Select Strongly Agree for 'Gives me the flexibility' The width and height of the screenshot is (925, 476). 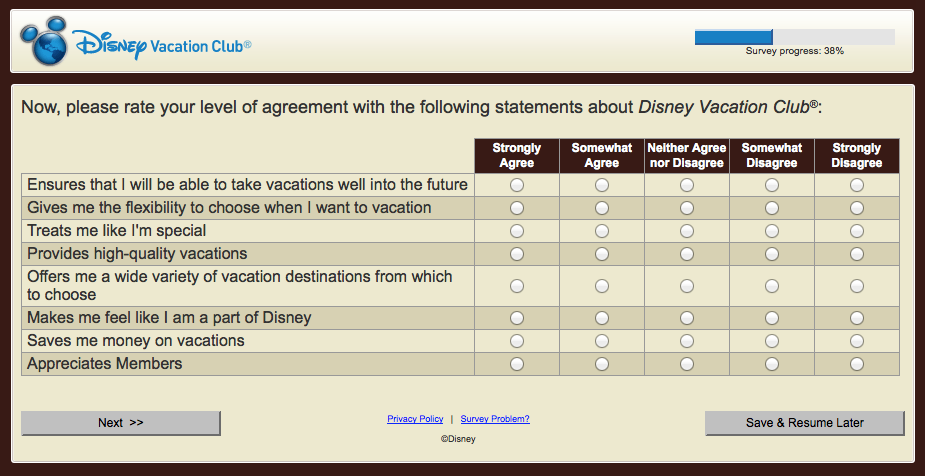coord(517,208)
